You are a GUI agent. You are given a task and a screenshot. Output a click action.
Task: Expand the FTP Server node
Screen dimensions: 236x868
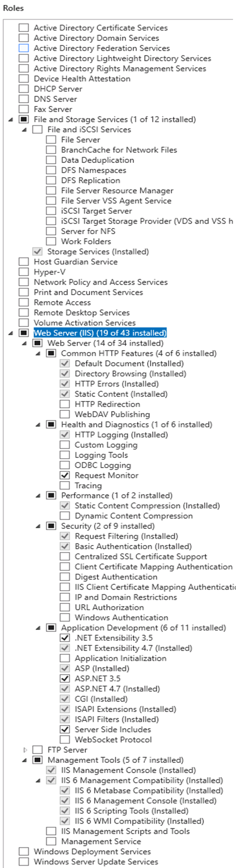coord(25,750)
